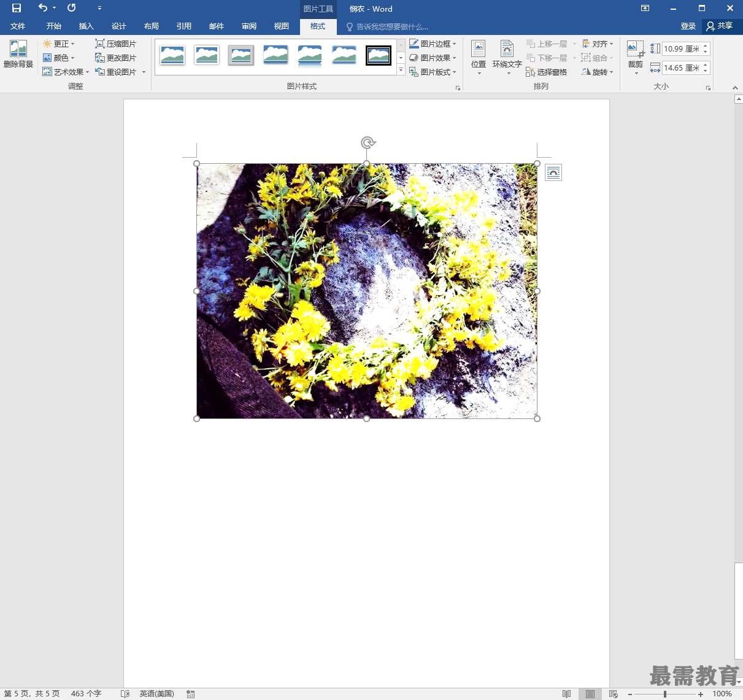Switch to Web Layout view in status bar
743x700 pixels.
click(613, 694)
